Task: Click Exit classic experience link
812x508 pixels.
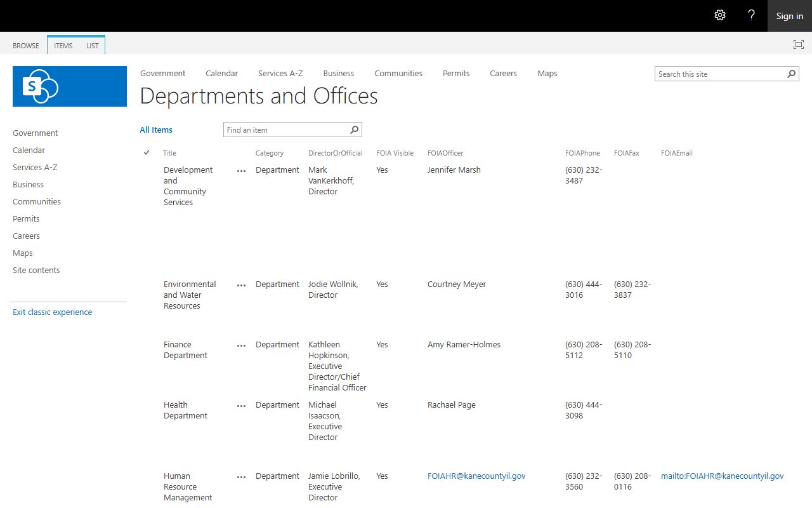Action: pyautogui.click(x=53, y=312)
